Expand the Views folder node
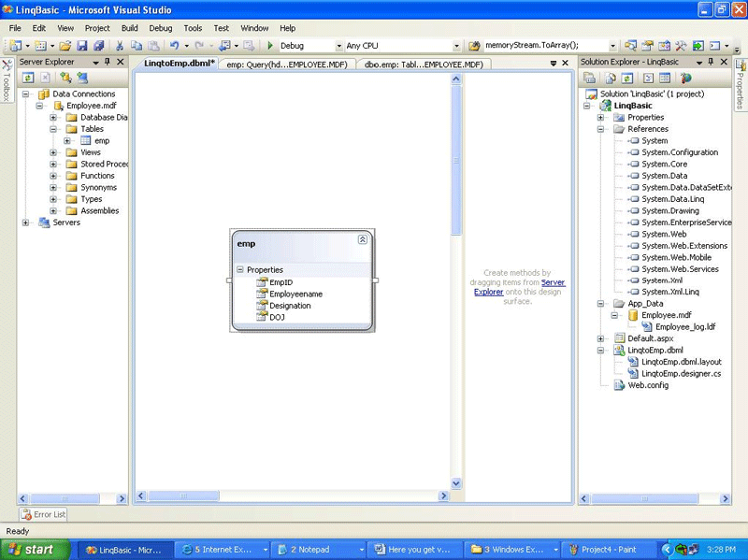The image size is (748, 560). 53,152
